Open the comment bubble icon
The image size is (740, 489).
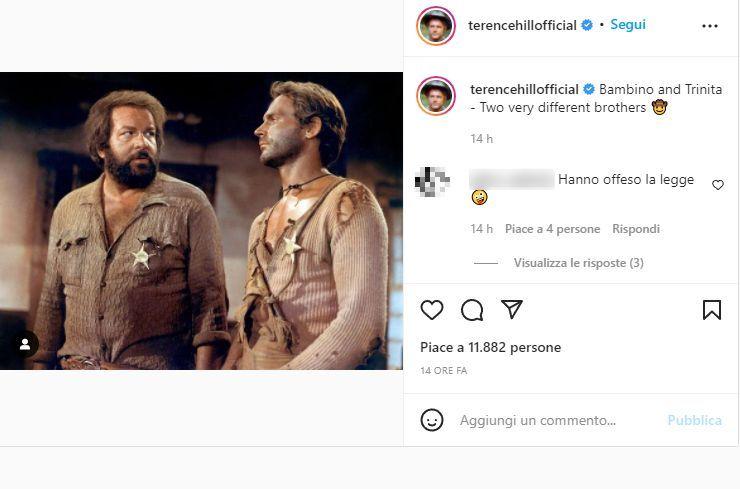[472, 310]
